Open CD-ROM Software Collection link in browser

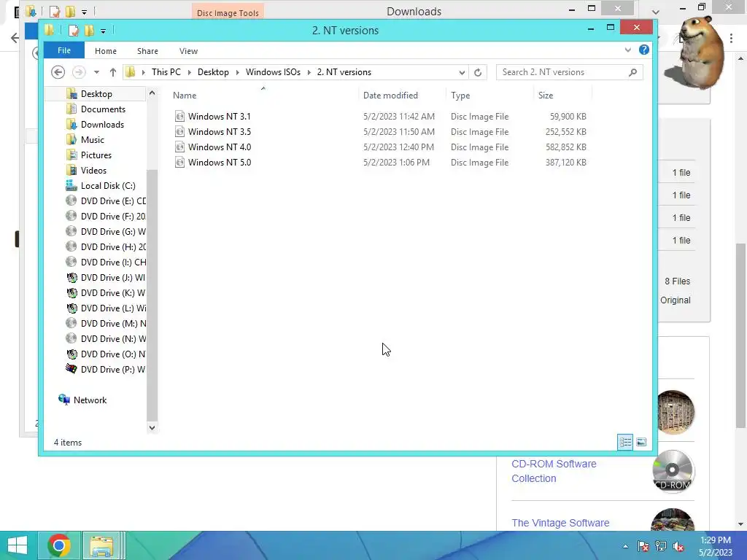tap(554, 471)
